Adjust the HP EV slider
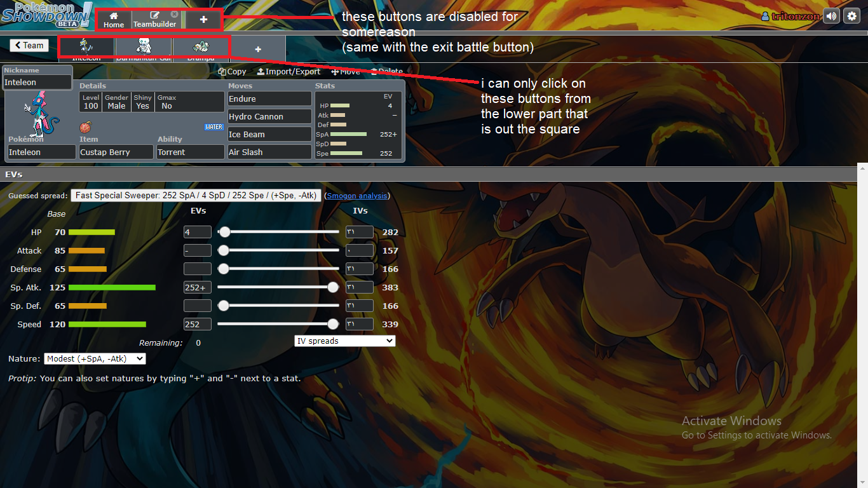The width and height of the screenshot is (868, 488). 278,233
